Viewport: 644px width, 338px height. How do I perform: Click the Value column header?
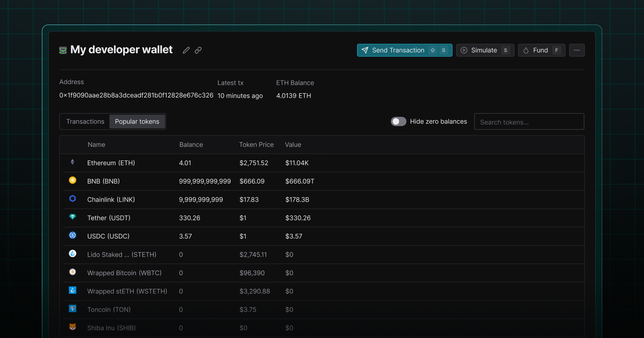click(293, 145)
